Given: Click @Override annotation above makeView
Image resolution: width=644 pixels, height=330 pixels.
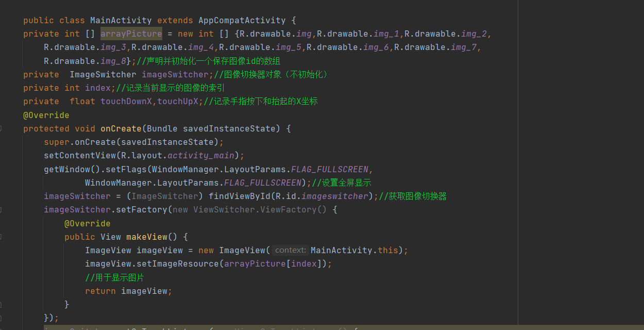Looking at the screenshot, I should tap(88, 223).
